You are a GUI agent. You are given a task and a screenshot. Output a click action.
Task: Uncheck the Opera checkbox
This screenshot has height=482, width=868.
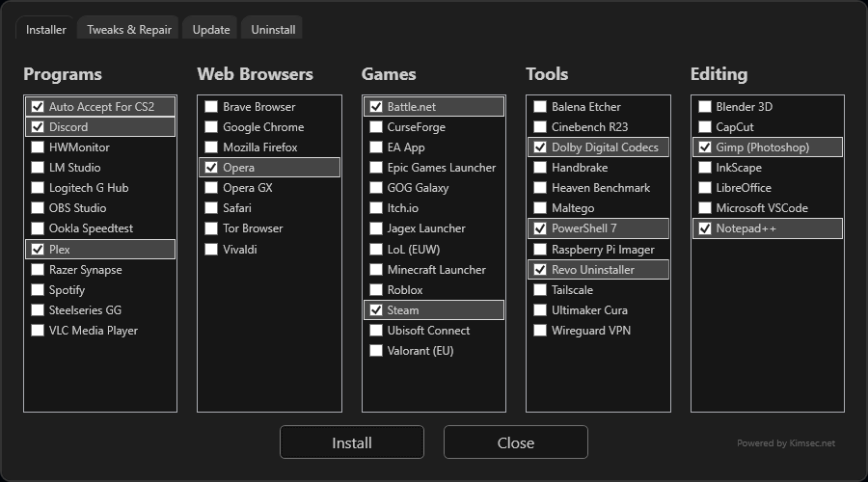point(211,168)
